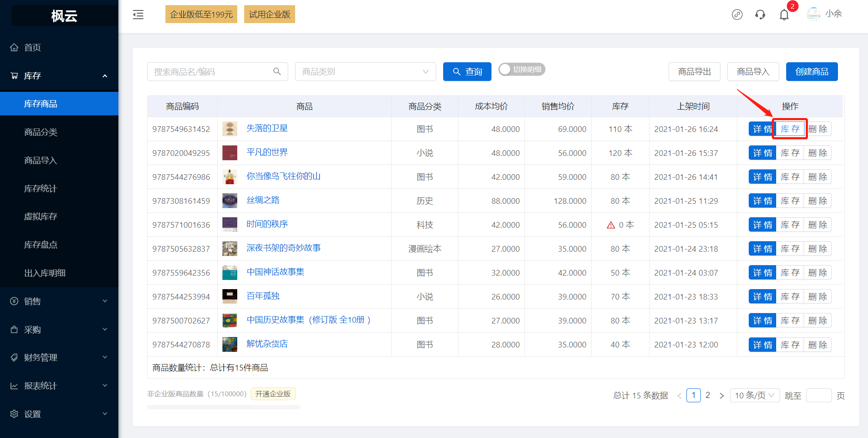
Task: Expand the 财务管理 sidebar section
Action: pos(59,357)
